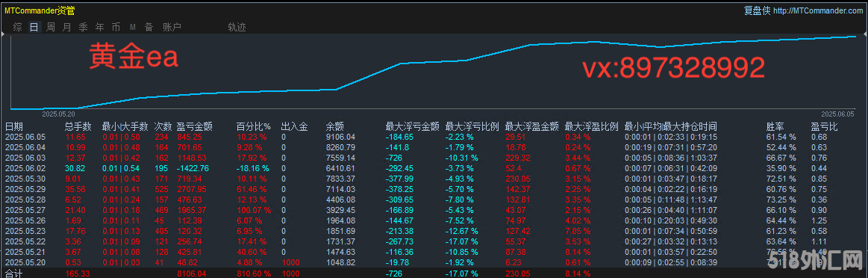The height and width of the screenshot is (278, 868).
Task: Click the M icon tab
Action: (x=133, y=27)
